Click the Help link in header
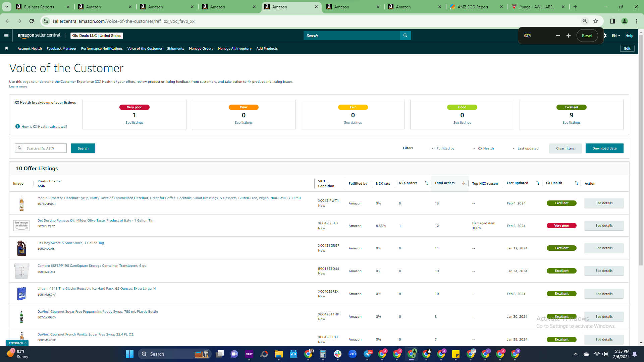 tap(629, 36)
